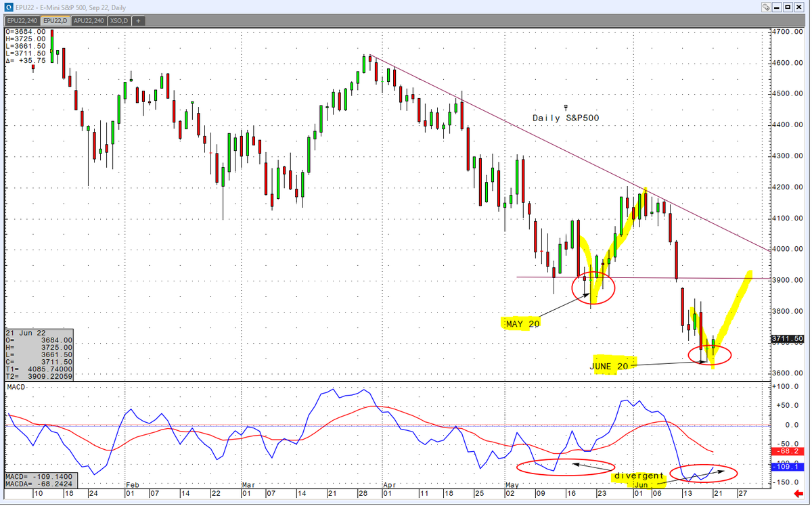Click the 4400.00 price axis label
The width and height of the screenshot is (812, 508).
(788, 125)
